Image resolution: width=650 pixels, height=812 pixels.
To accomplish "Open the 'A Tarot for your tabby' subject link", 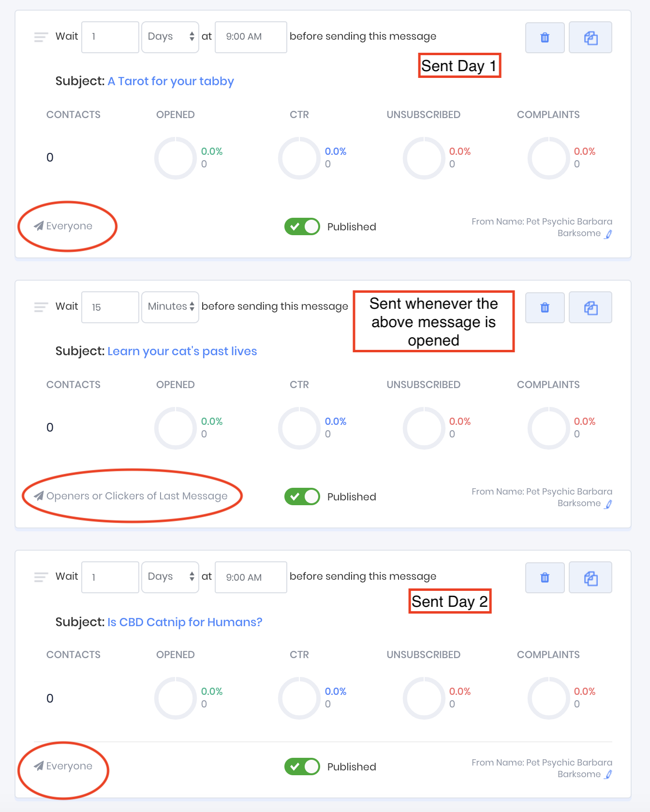I will point(171,81).
